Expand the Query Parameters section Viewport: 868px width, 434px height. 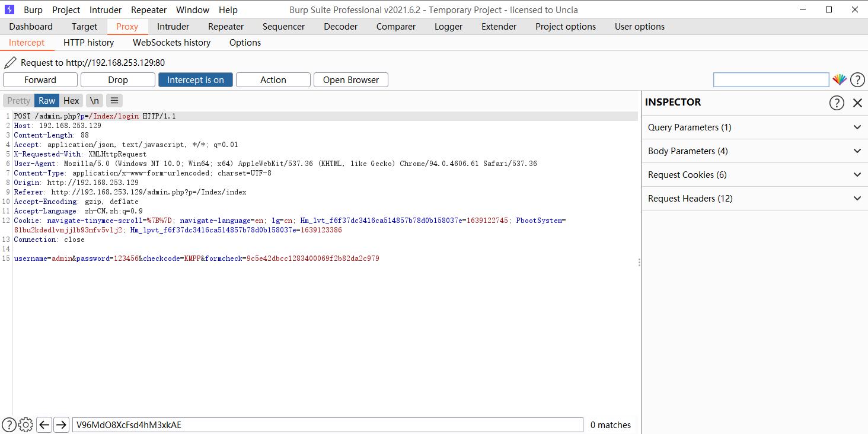[x=857, y=127]
